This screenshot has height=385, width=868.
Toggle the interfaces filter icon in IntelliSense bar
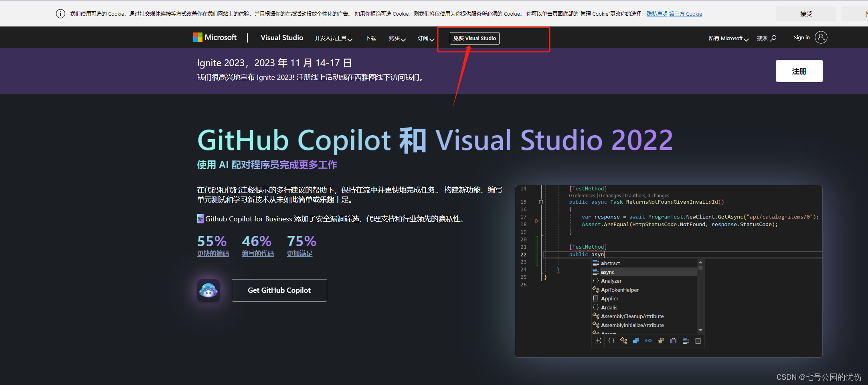648,340
